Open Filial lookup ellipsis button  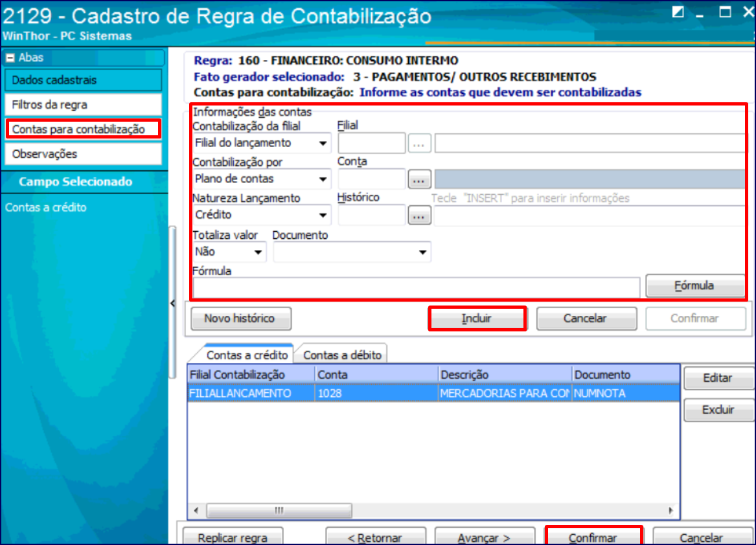[419, 144]
